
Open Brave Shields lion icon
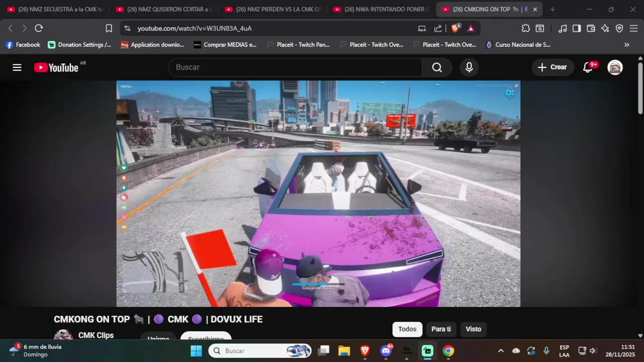point(455,28)
